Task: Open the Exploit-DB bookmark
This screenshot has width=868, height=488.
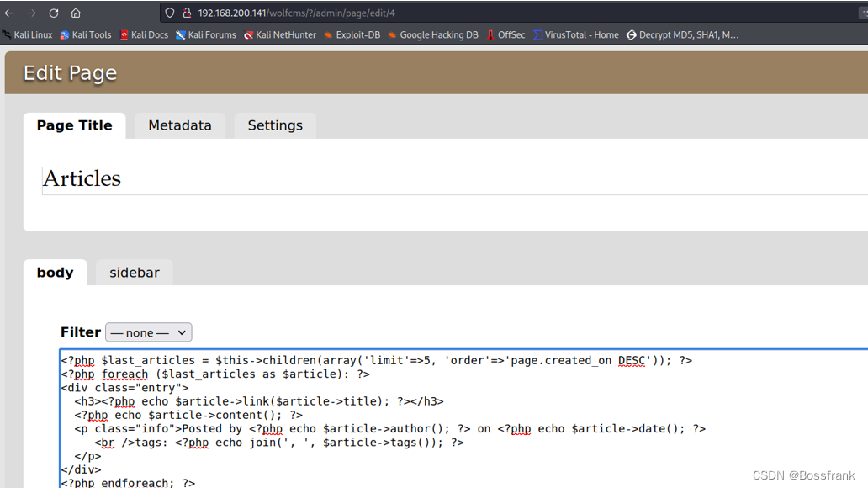Action: (x=352, y=34)
